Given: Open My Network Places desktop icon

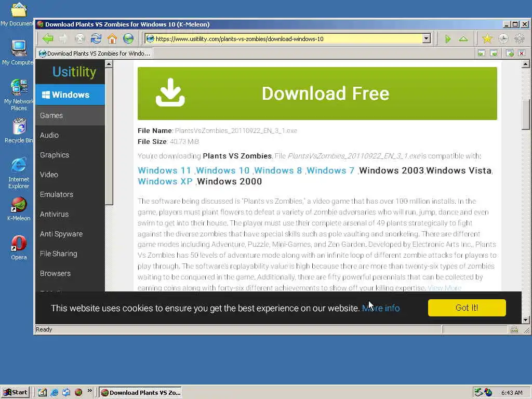Looking at the screenshot, I should (19, 95).
